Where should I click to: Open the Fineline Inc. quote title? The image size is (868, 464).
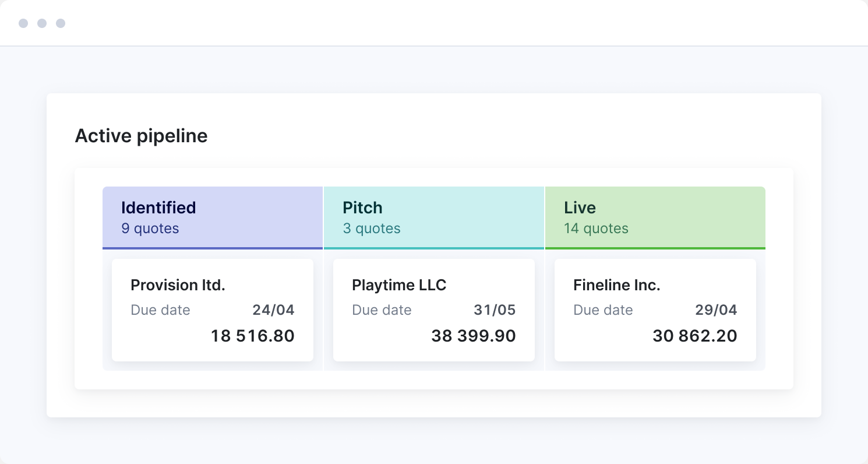pyautogui.click(x=616, y=285)
